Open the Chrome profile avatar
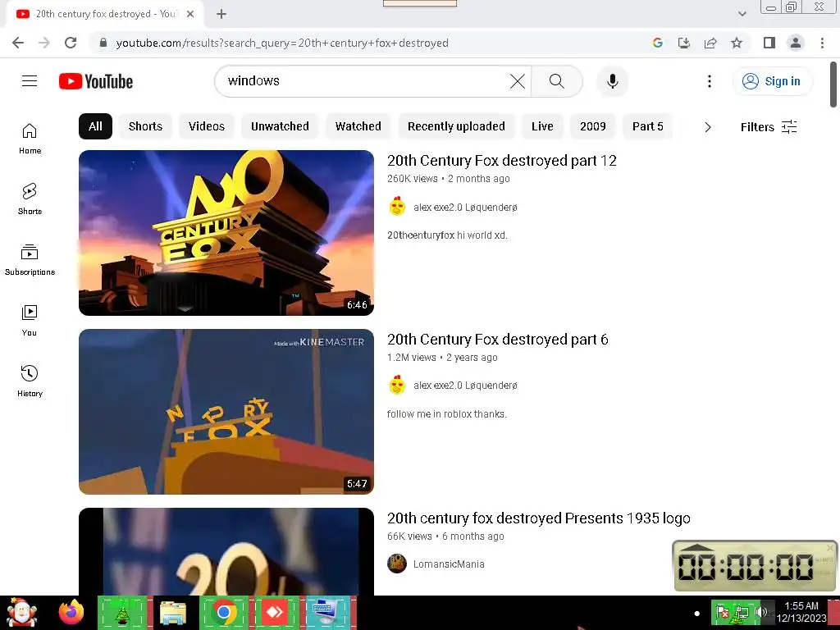840x630 pixels. [x=796, y=43]
